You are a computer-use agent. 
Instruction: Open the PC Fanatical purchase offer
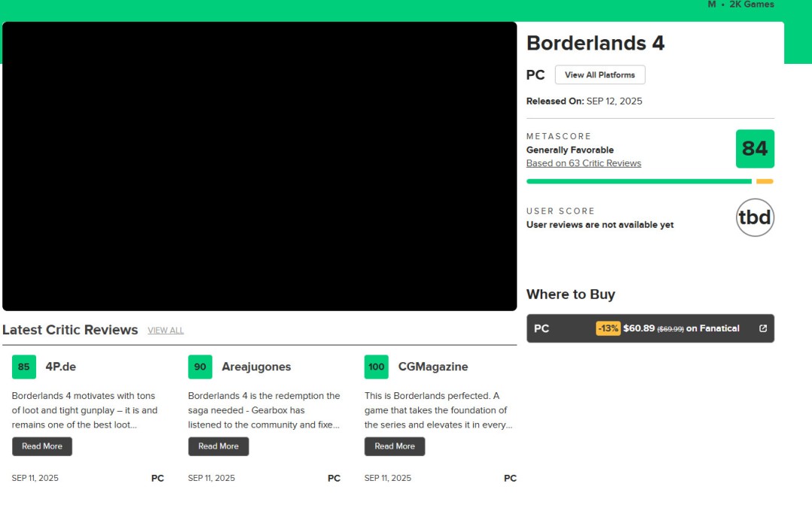coord(650,328)
